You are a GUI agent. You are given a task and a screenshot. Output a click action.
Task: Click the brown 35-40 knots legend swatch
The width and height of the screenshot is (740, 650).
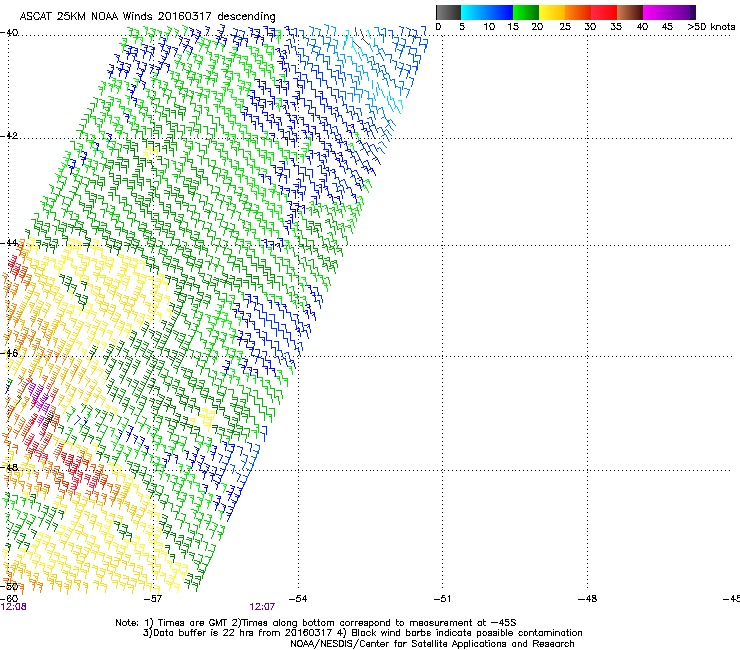pyautogui.click(x=630, y=12)
